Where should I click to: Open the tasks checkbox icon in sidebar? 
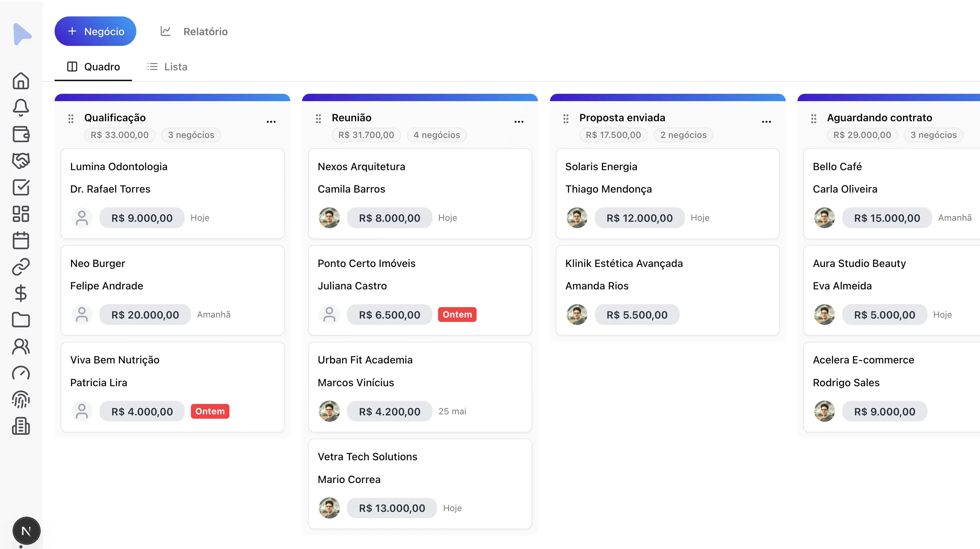20,187
